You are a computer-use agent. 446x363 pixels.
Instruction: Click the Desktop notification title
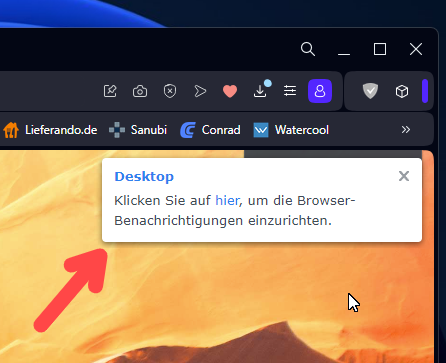click(x=144, y=176)
